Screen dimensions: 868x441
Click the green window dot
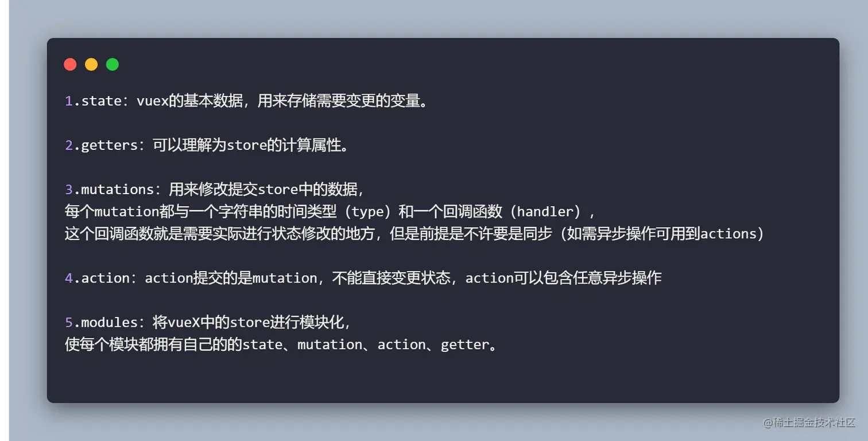113,64
